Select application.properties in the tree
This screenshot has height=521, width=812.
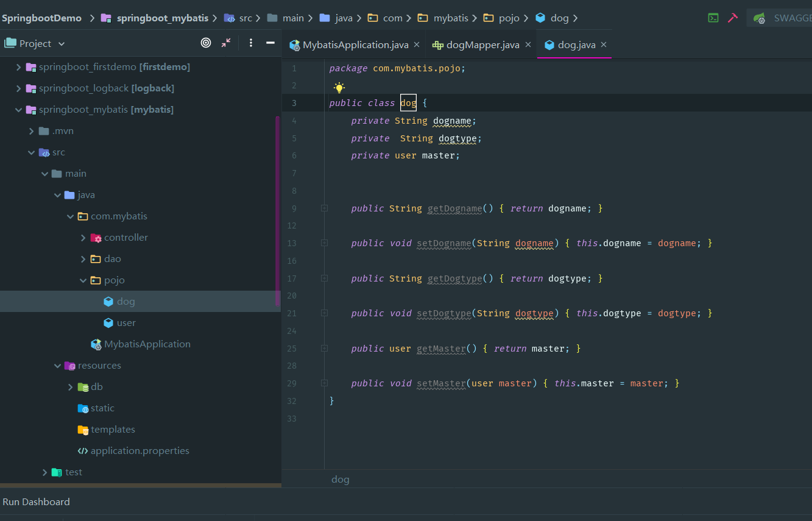coord(139,451)
